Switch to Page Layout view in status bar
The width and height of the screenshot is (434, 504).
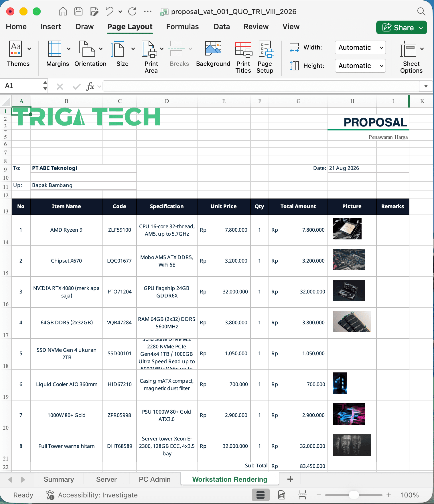[282, 495]
